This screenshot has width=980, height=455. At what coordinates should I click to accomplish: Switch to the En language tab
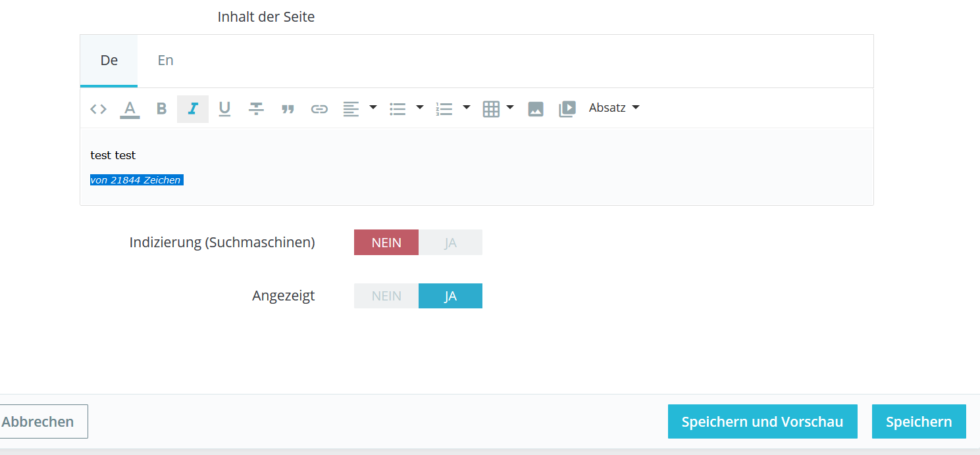(x=165, y=60)
